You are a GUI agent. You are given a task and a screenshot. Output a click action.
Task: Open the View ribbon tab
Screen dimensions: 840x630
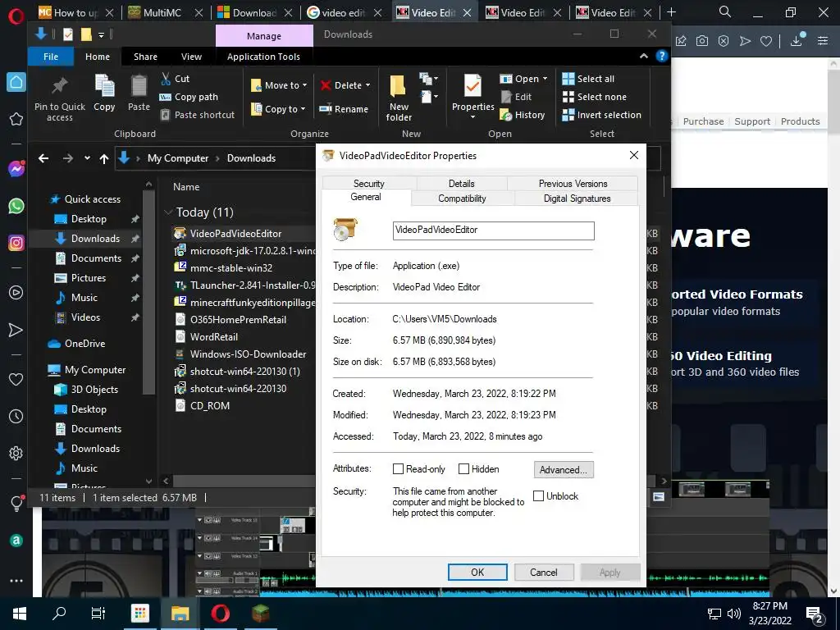[191, 57]
